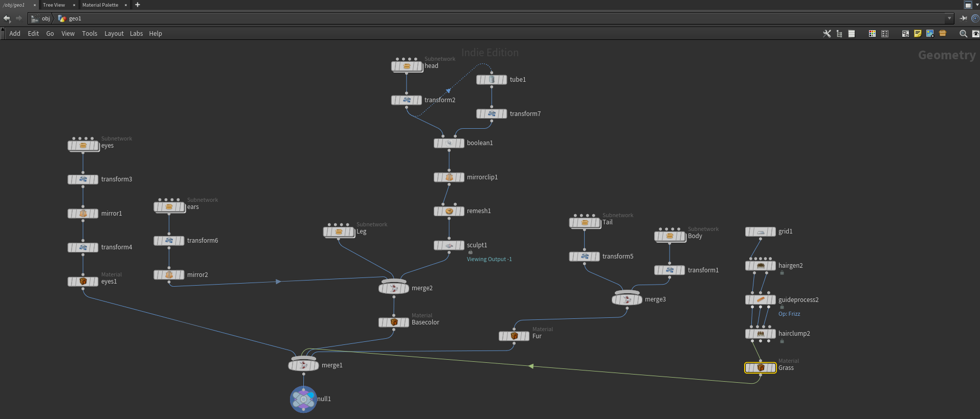Screen dimensions: 980x419
Task: Expand the network path history dropdown
Action: (x=949, y=18)
